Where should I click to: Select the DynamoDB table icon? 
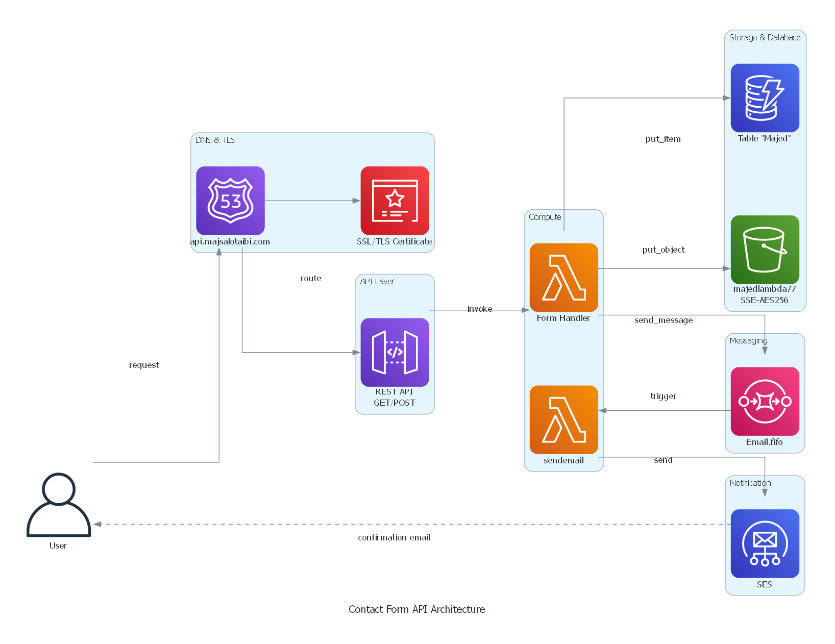point(765,98)
